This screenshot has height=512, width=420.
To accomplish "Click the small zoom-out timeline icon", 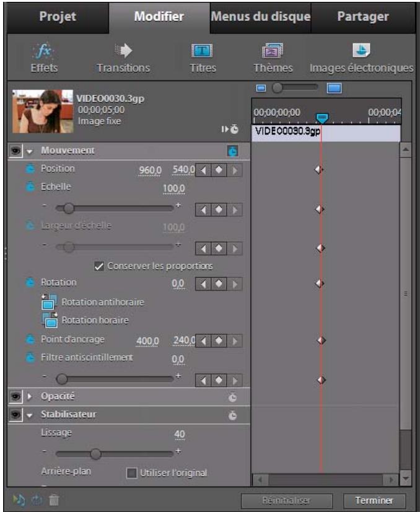I will tap(261, 88).
